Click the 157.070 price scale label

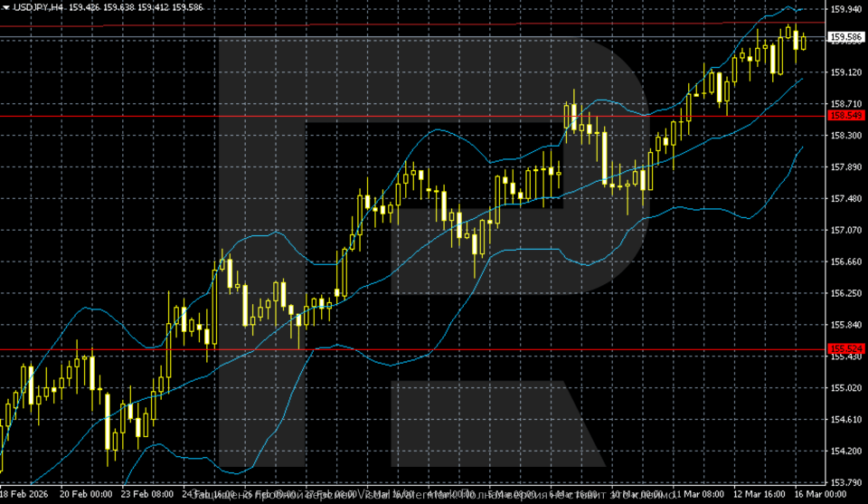(x=844, y=230)
